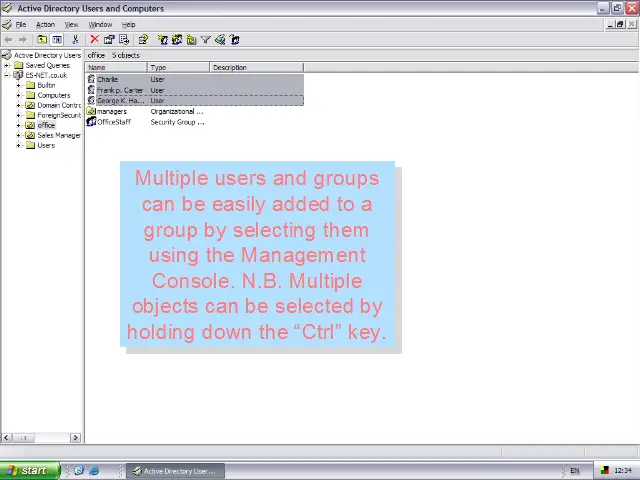Click the Saved Queries folder icon
The height and width of the screenshot is (480, 640).
click(x=18, y=65)
